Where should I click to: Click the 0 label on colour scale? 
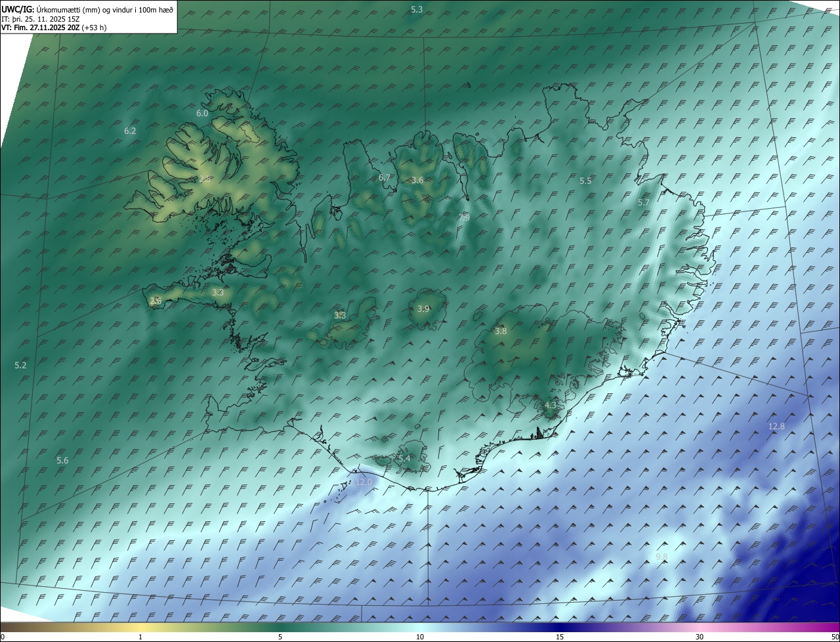3,637
